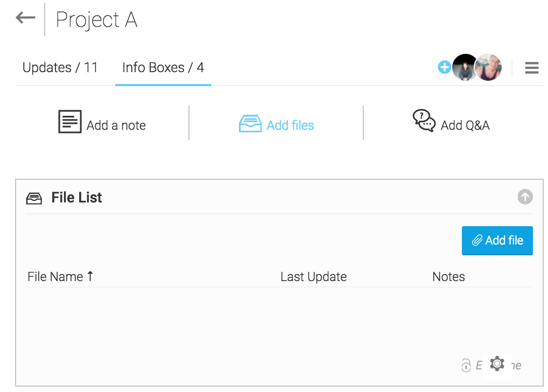Viewport: 548px width, 392px height.
Task: Sort by the File Name column header
Action: coord(55,277)
